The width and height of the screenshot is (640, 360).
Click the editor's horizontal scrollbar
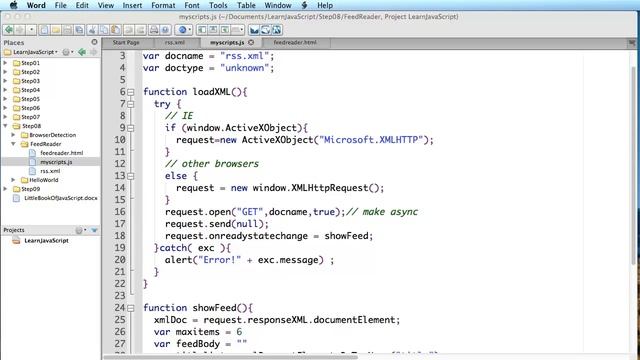coord(231,357)
